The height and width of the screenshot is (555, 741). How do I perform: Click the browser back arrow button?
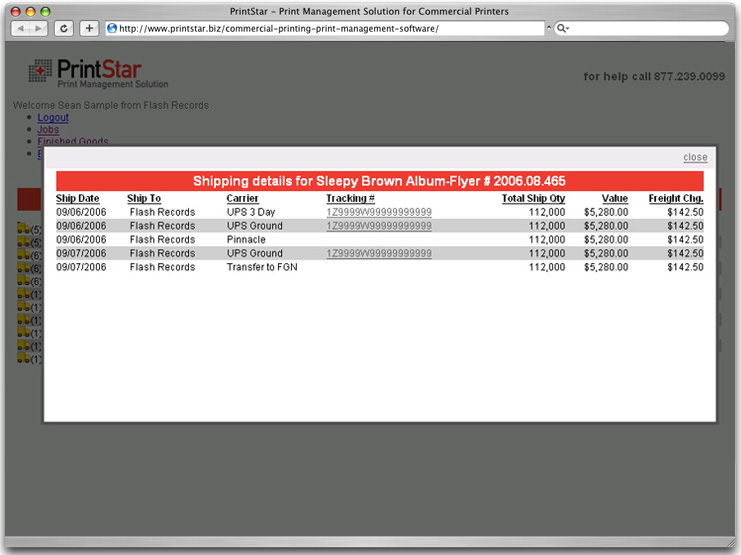tap(20, 28)
